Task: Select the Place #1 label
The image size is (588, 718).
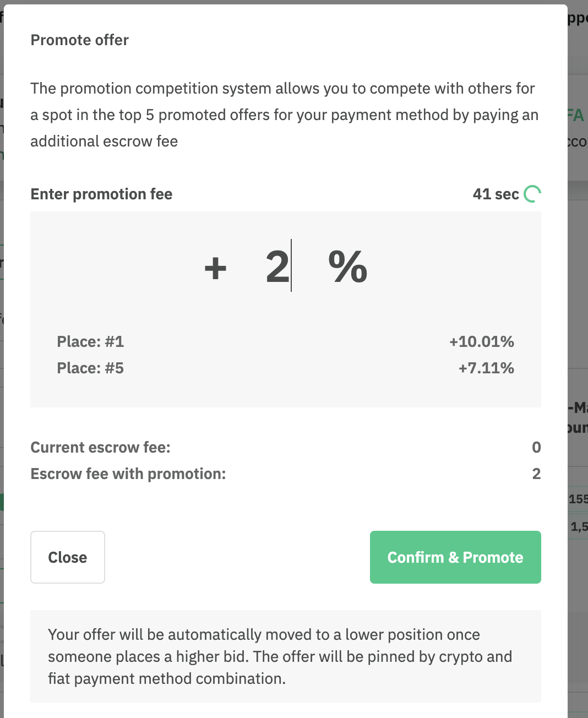Action: pyautogui.click(x=90, y=341)
